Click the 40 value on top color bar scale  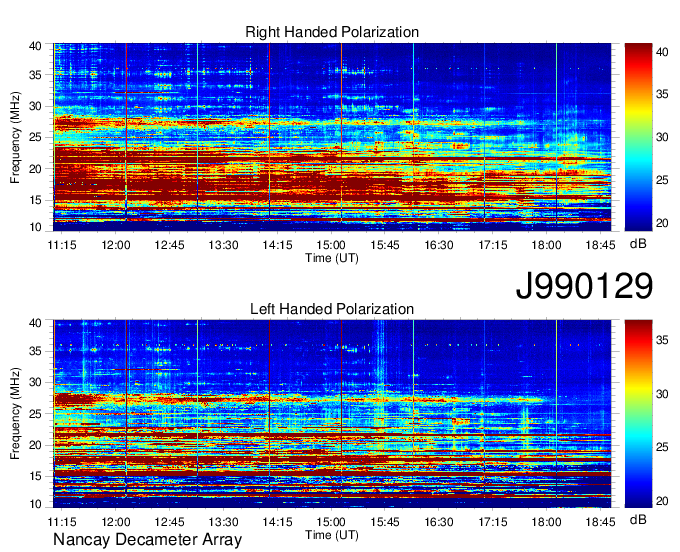pos(662,52)
